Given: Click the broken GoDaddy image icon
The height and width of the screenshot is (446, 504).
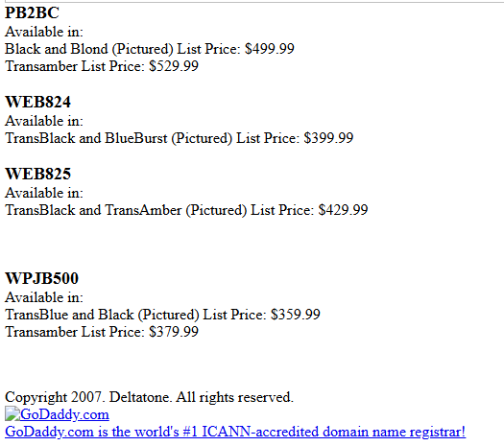Looking at the screenshot, I should [x=12, y=413].
